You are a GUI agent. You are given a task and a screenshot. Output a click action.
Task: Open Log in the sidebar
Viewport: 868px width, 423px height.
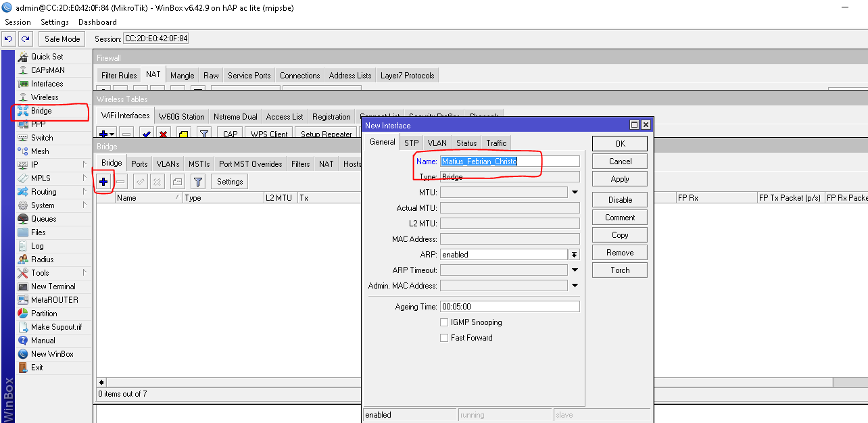(x=37, y=246)
